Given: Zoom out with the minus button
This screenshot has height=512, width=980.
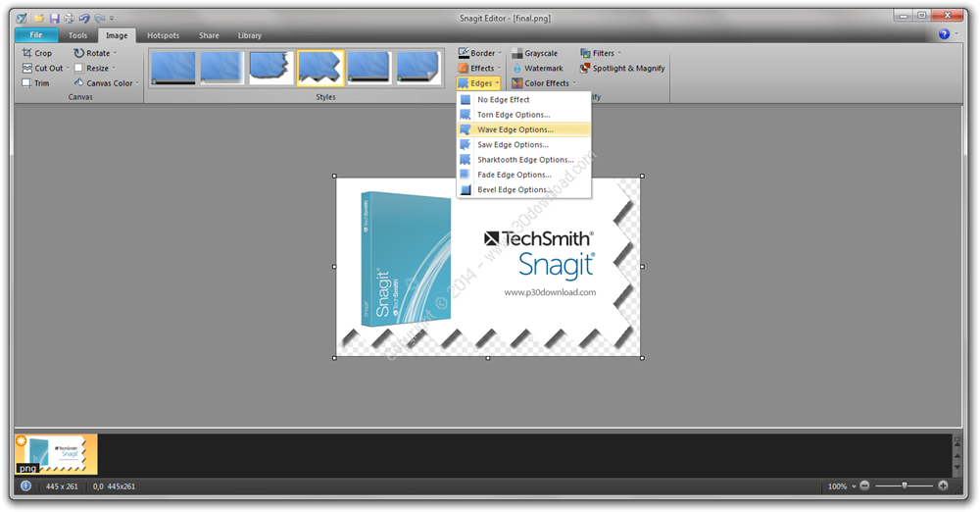Looking at the screenshot, I should coord(864,486).
